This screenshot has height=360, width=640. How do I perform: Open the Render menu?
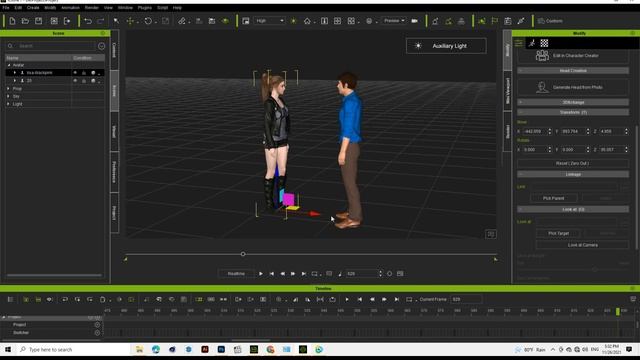[x=91, y=8]
